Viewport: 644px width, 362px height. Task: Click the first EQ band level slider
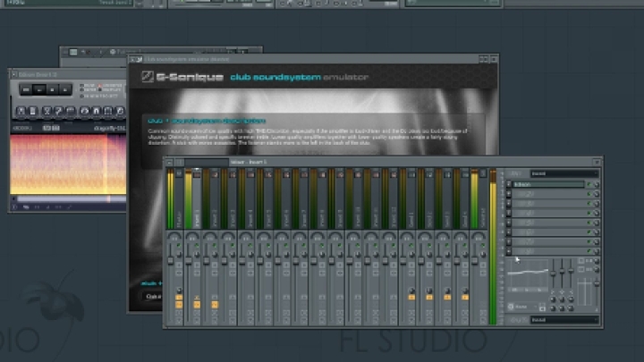click(x=554, y=273)
